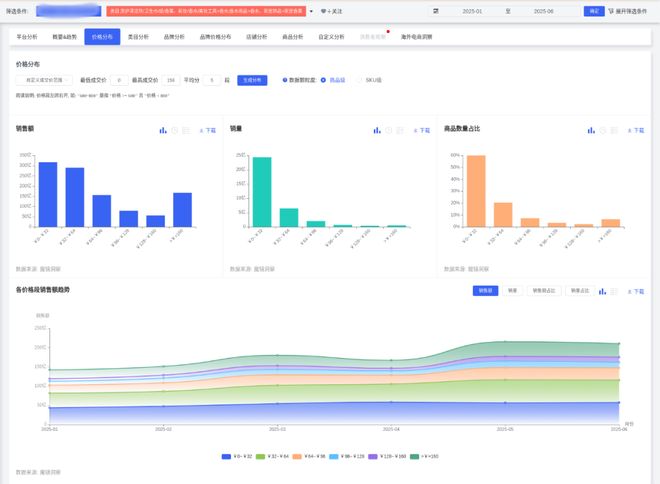Select bar chart icon in 商品数量占比 panel

[591, 130]
